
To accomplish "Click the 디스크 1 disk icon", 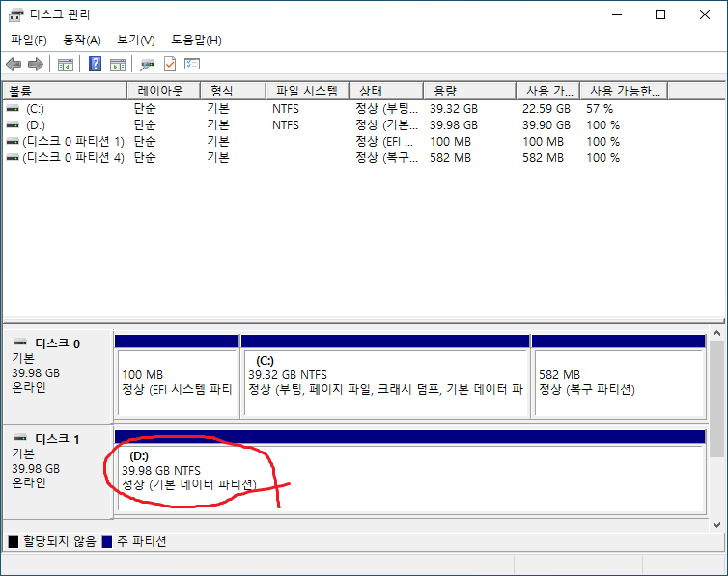I will pos(20,438).
